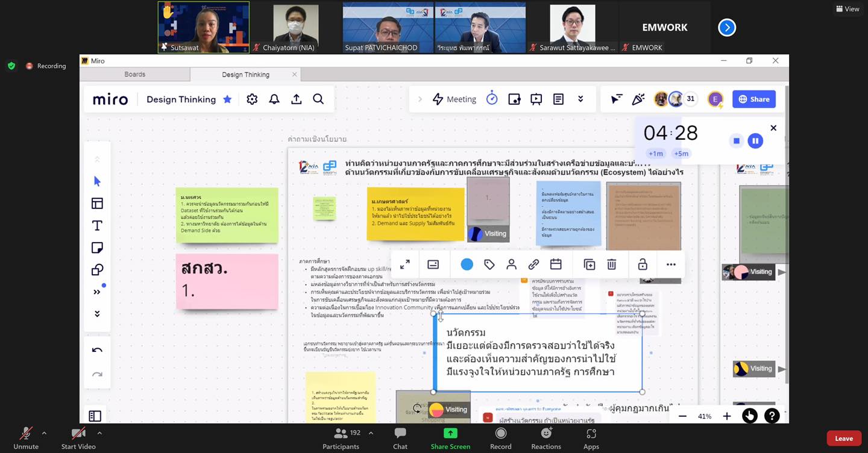Open Miro board settings gear

[252, 99]
